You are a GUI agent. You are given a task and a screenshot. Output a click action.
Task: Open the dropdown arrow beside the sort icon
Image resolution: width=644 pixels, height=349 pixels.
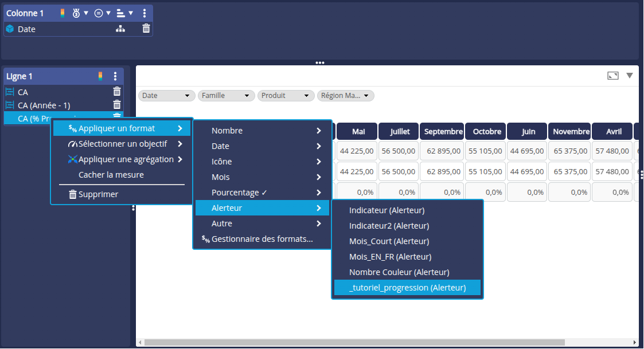coord(130,13)
